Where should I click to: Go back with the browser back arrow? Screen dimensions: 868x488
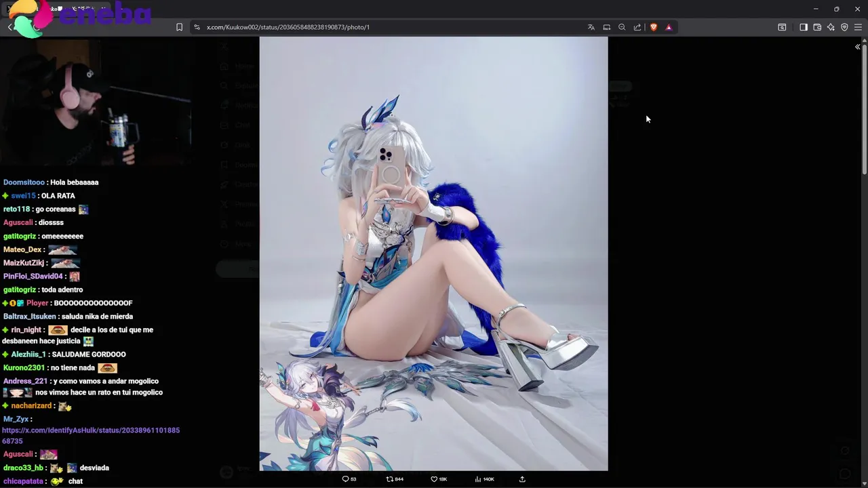[x=10, y=27]
